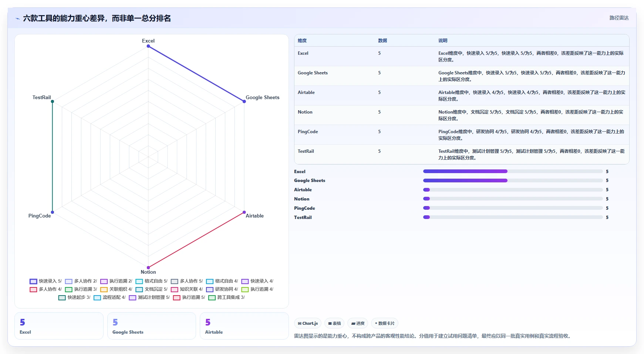Click the 流程适配 4/ legend color box
This screenshot has width=644, height=354.
click(x=97, y=298)
